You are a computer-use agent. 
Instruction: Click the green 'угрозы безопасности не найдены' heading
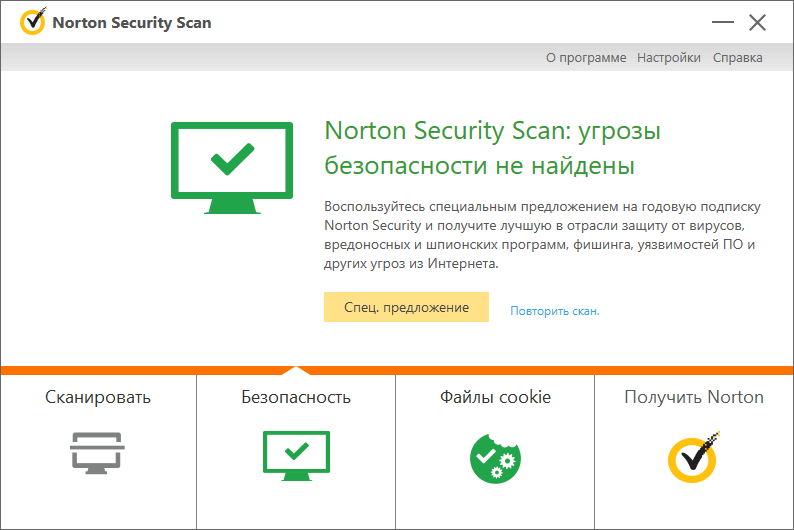(493, 148)
